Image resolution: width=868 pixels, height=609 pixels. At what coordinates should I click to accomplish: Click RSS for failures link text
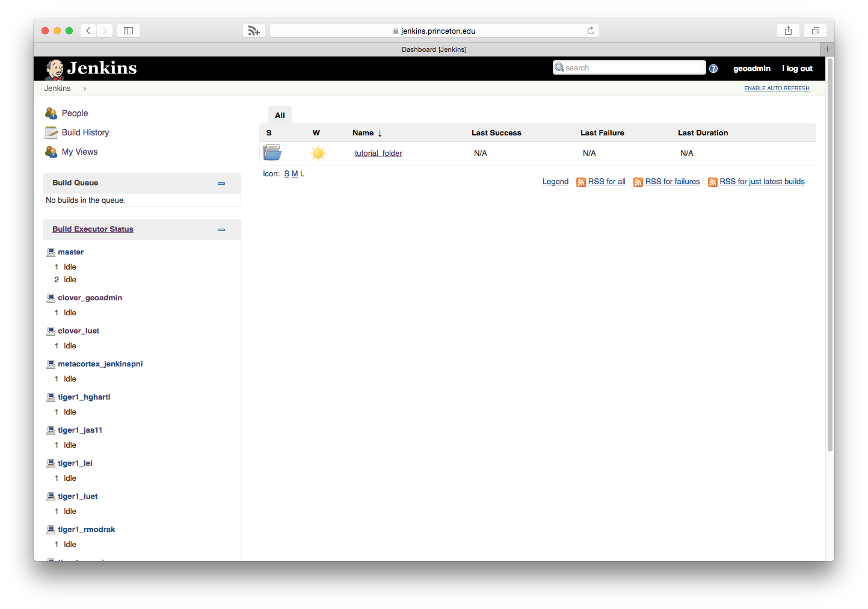click(673, 182)
